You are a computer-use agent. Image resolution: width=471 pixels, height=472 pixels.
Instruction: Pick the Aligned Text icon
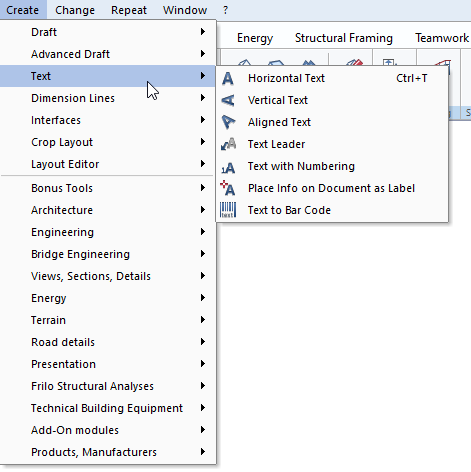pos(228,122)
